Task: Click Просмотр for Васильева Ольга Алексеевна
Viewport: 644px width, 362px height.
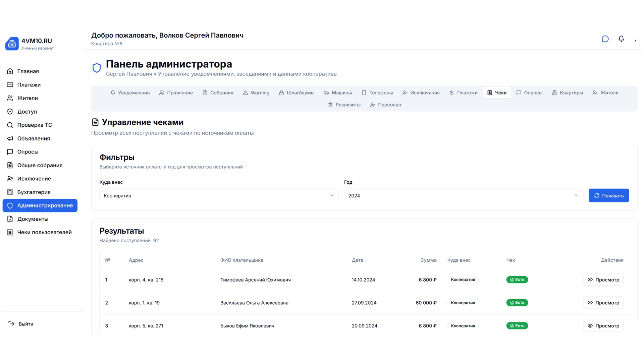Action: 603,303
